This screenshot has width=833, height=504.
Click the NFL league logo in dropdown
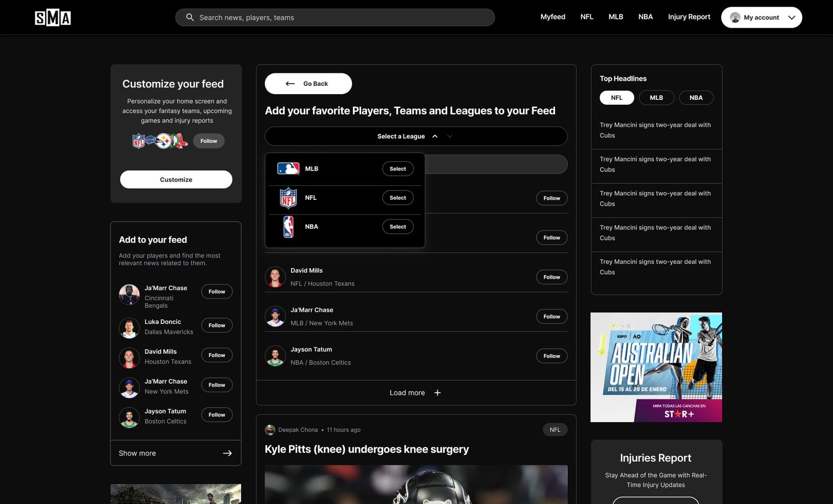[x=288, y=198]
